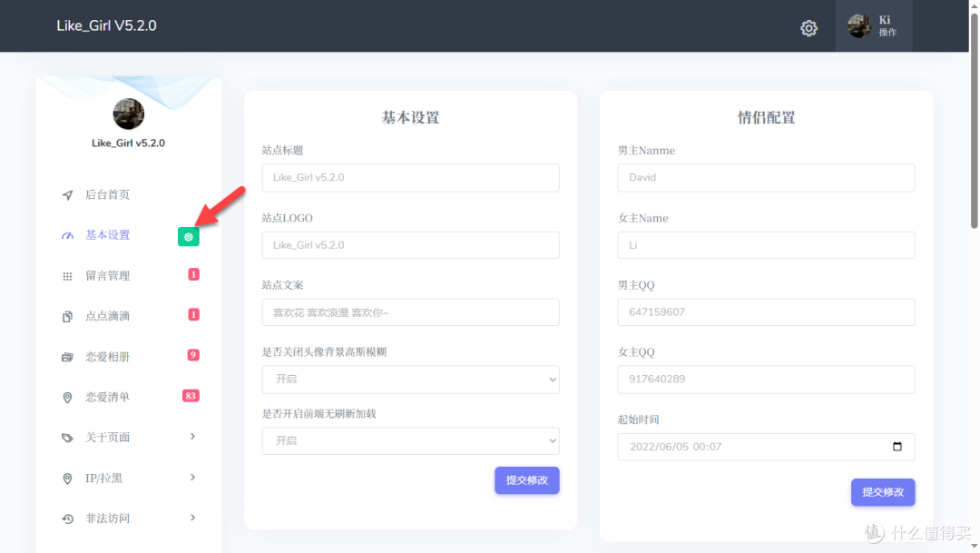Screen dimensions: 980x553
Task: Click the 基本设置 panel heading
Action: click(x=411, y=118)
